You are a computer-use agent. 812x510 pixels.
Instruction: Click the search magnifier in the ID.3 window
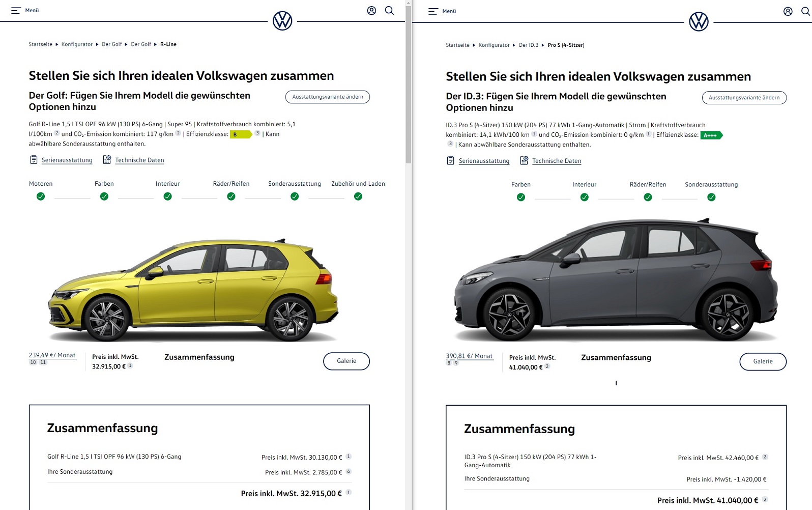[805, 11]
